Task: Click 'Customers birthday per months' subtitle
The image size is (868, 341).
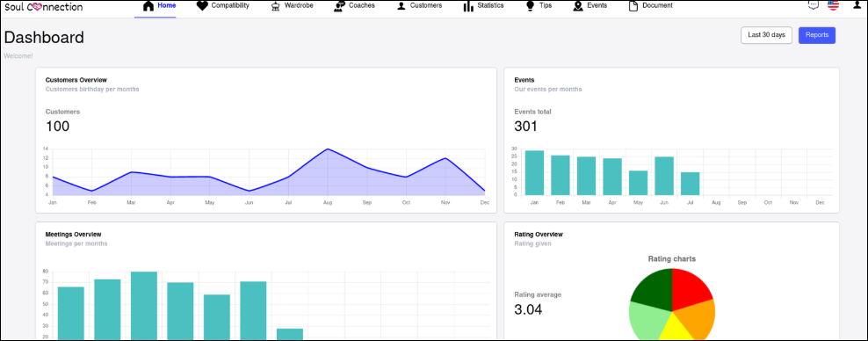Action: tap(92, 89)
